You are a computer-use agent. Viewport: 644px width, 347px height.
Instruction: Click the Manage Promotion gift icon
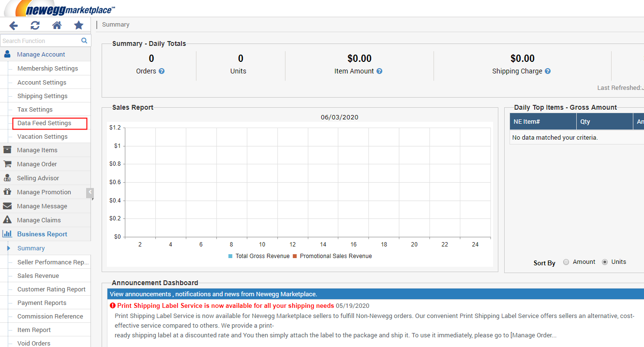coord(7,192)
